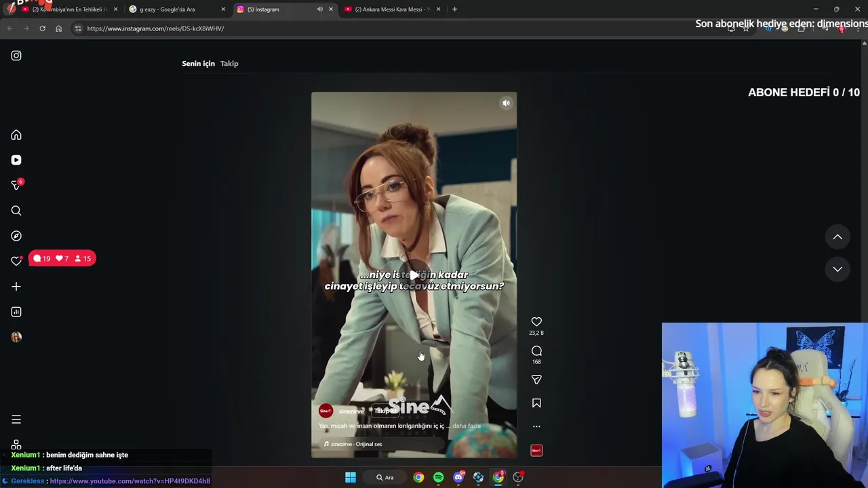Viewport: 868px width, 488px height.
Task: Open notification popup showing 19 7 15
Action: point(62,258)
